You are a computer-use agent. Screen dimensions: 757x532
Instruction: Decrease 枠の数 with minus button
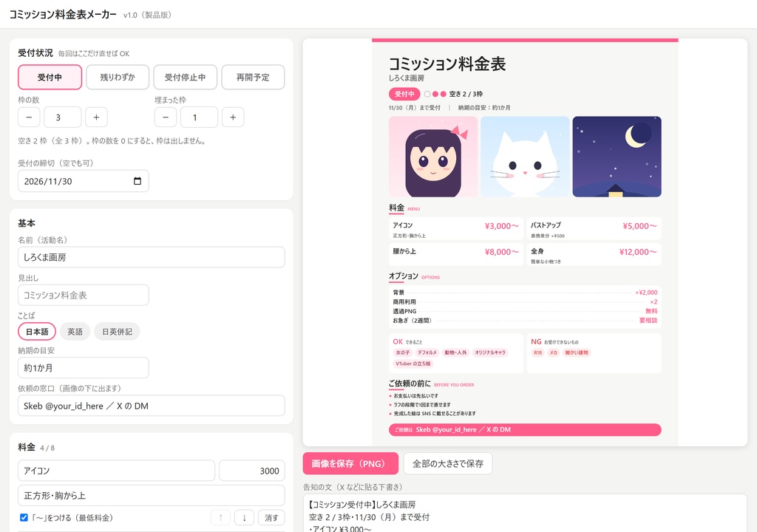[x=29, y=117]
